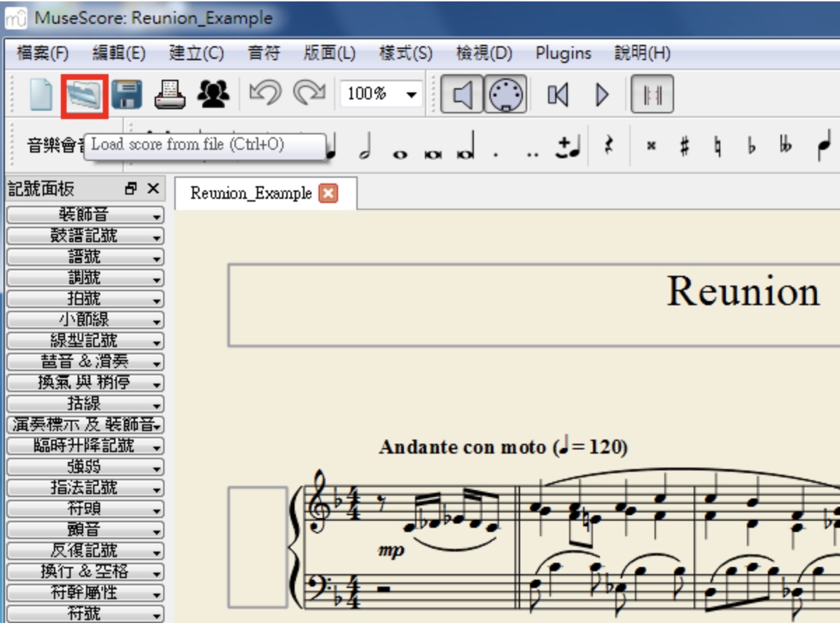The width and height of the screenshot is (840, 630).
Task: Expand the 符幹屬性 palette
Action: [x=85, y=593]
